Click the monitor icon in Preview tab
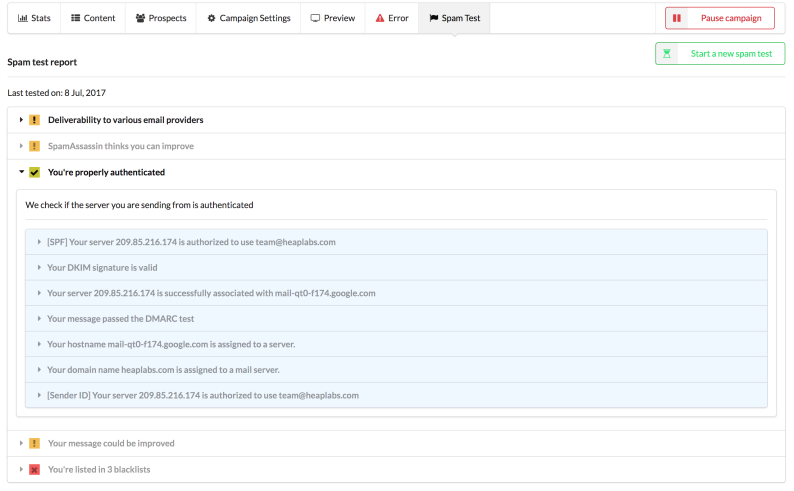Screen dimensions: 794x491 click(x=315, y=18)
